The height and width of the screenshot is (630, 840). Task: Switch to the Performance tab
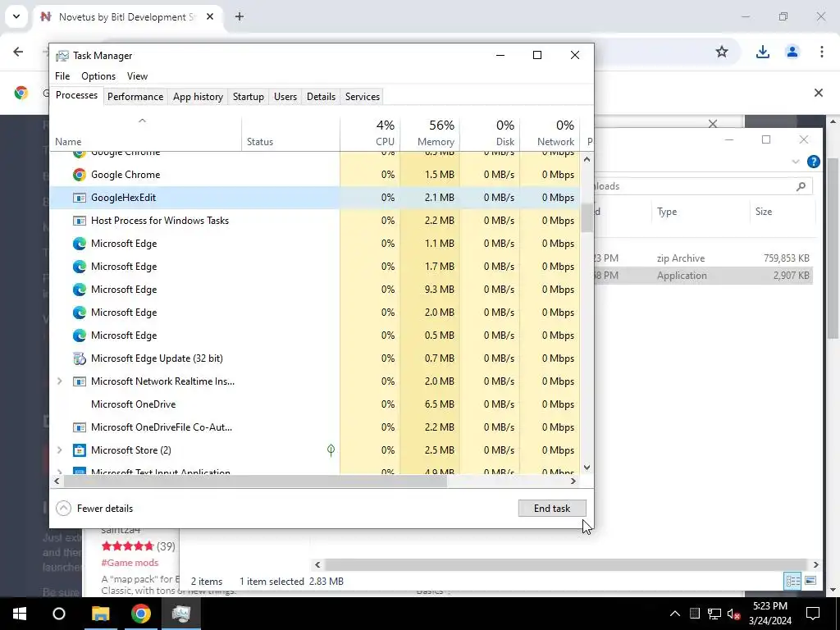click(135, 97)
